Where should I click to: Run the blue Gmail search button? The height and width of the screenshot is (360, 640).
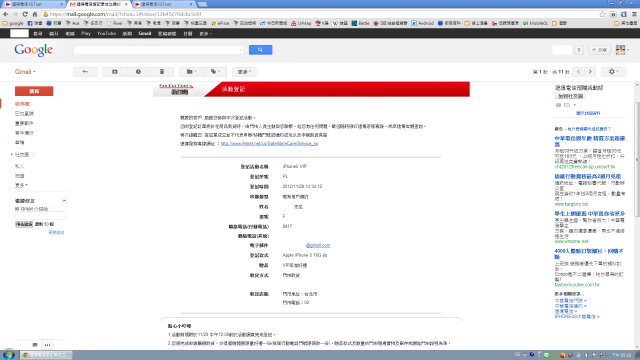[x=260, y=50]
